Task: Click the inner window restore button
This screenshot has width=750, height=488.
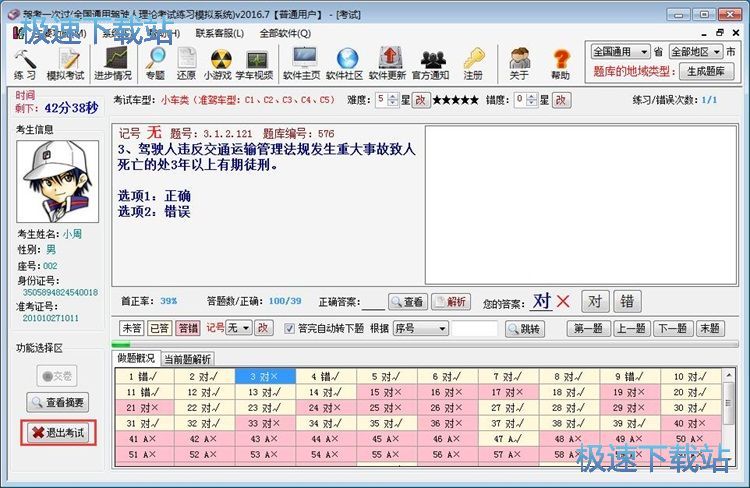Action: (720, 33)
